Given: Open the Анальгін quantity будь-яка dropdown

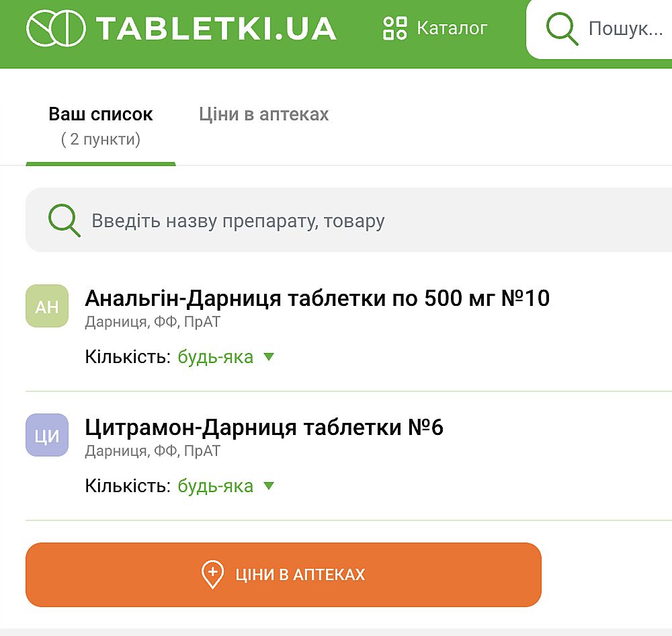Looking at the screenshot, I should pos(216,357).
